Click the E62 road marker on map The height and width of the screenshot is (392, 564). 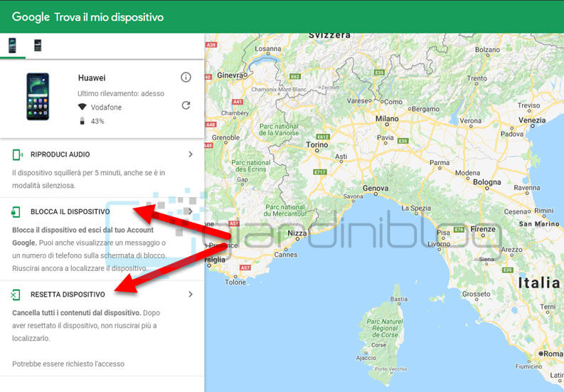295,77
